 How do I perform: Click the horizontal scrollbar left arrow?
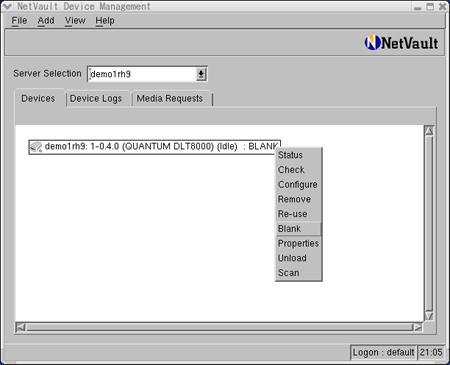[21, 327]
